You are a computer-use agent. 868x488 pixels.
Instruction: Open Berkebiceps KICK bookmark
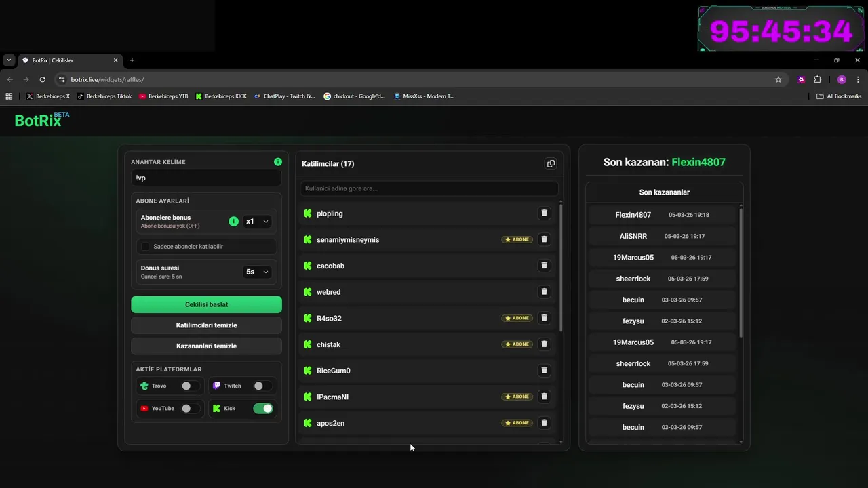coord(221,96)
